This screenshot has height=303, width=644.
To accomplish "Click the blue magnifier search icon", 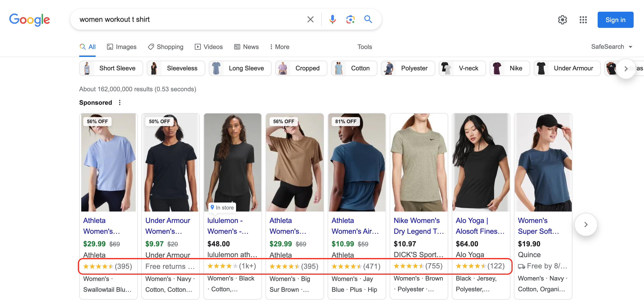I will point(368,20).
